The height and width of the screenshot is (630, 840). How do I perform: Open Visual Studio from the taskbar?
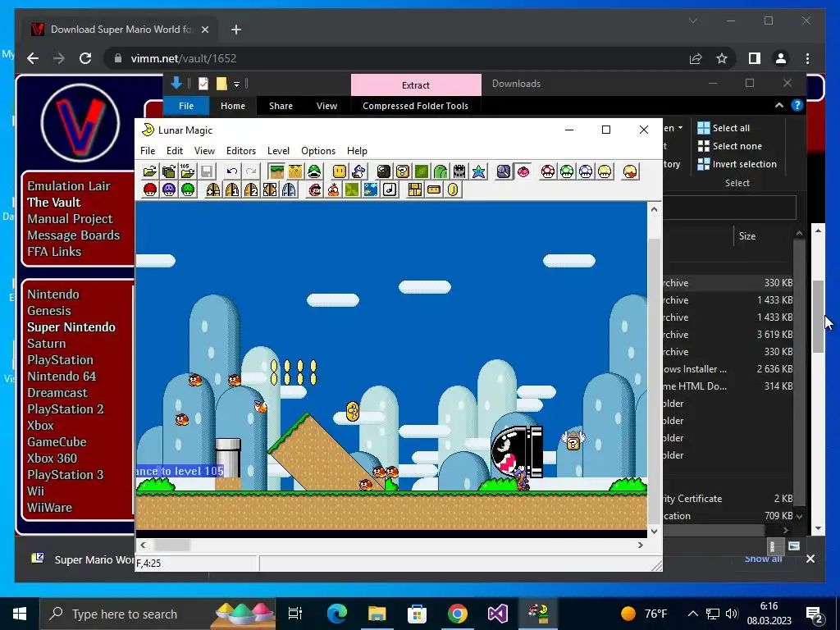tap(498, 614)
